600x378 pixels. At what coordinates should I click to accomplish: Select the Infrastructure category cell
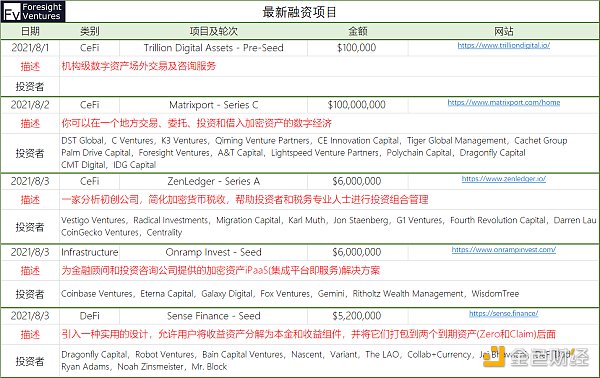[90, 253]
